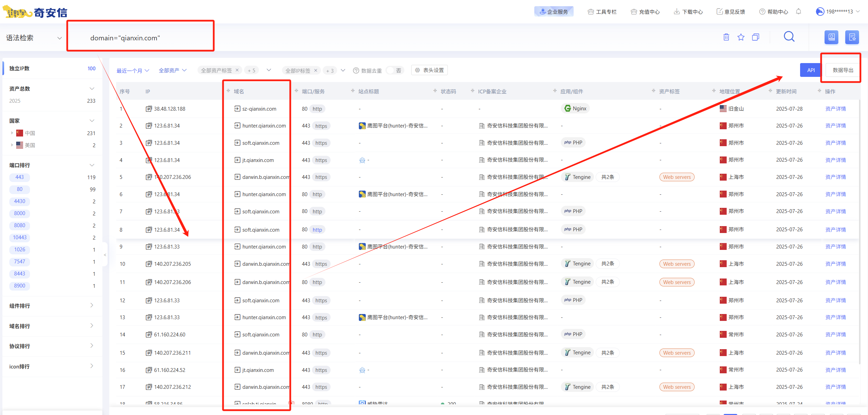Filter by port 443 tag in sidebar
868x415 pixels.
click(x=20, y=177)
